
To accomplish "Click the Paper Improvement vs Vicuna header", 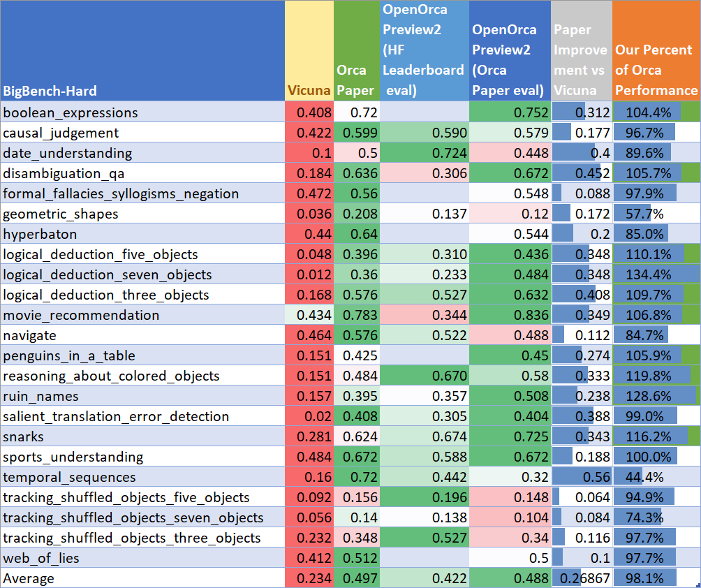I will click(x=581, y=50).
